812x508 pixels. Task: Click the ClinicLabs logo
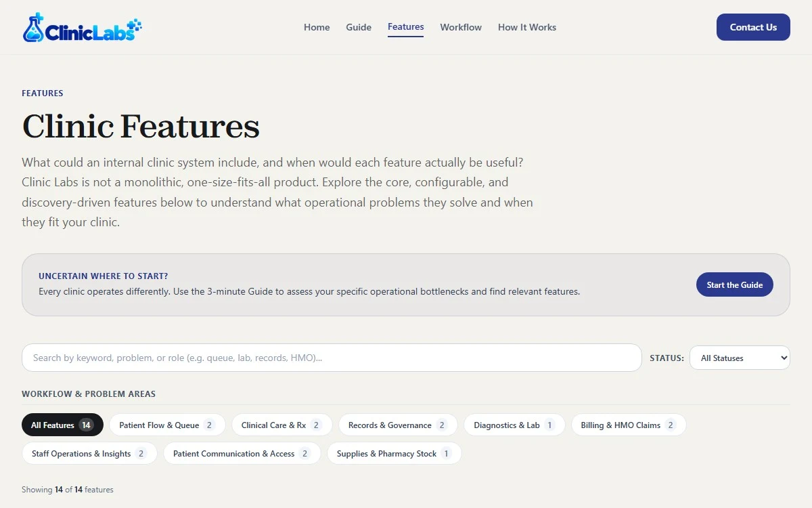[82, 27]
